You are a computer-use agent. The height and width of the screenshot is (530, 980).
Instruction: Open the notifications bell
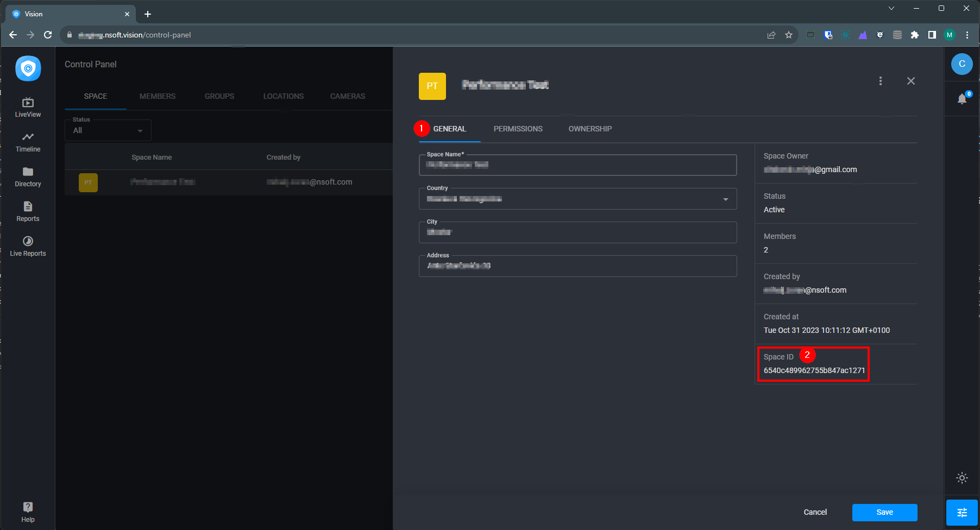coord(962,99)
